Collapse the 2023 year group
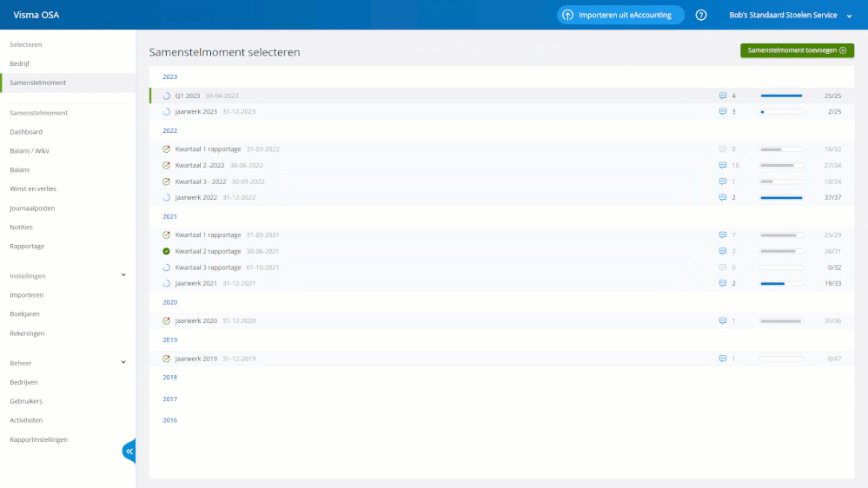 coord(170,77)
